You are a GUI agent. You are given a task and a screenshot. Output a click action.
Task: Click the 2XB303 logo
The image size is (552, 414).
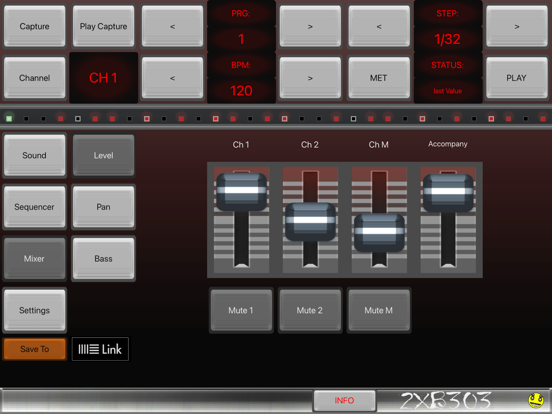click(446, 401)
